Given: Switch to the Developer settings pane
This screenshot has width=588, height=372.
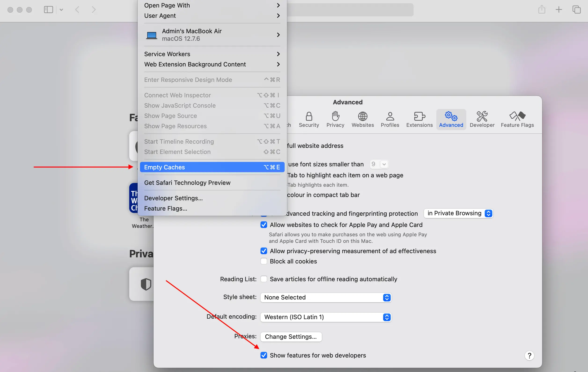Looking at the screenshot, I should (482, 120).
